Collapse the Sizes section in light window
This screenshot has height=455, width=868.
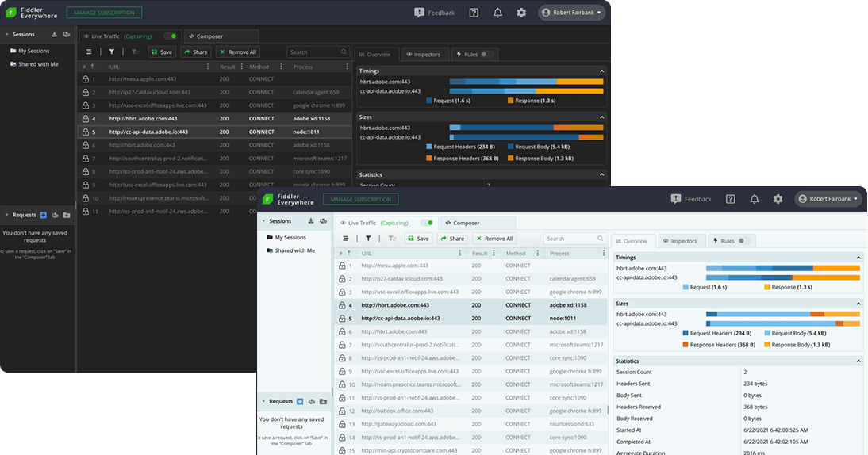tap(858, 304)
